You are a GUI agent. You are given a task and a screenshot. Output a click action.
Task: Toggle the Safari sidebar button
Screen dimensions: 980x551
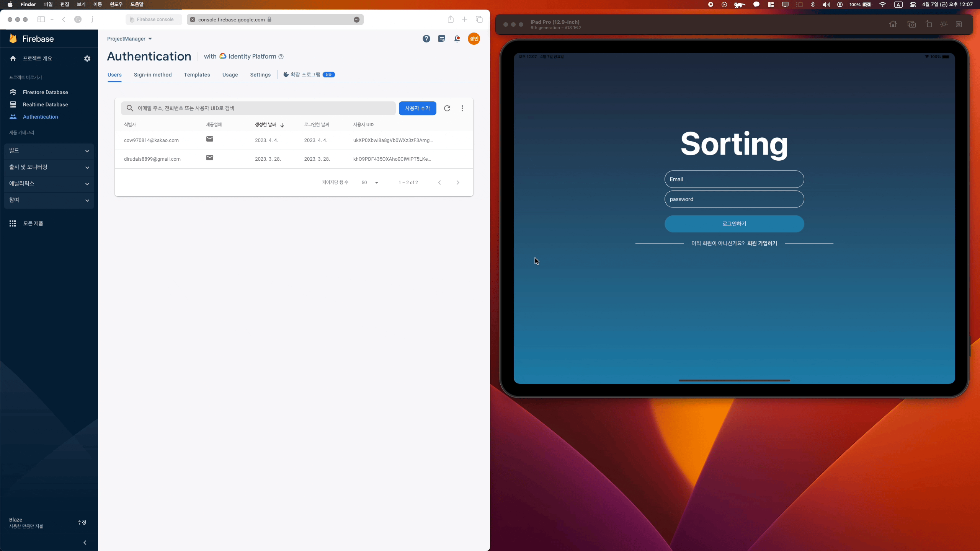click(x=41, y=20)
